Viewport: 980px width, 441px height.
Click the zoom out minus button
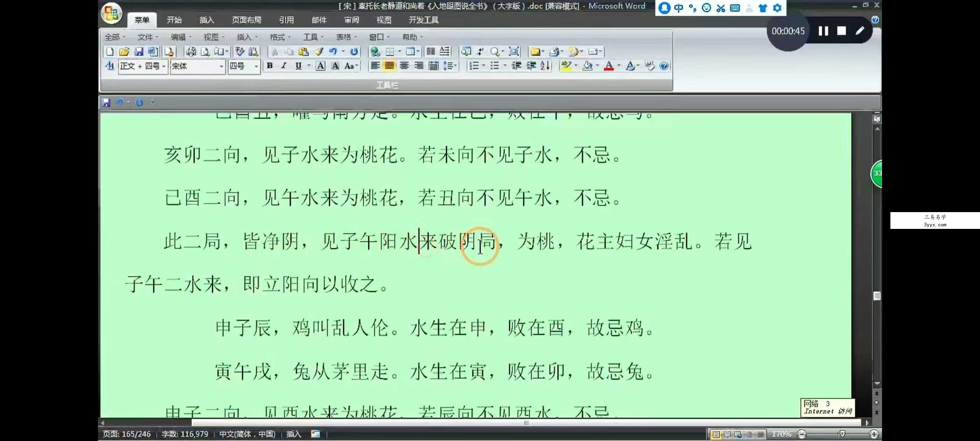[x=801, y=434]
